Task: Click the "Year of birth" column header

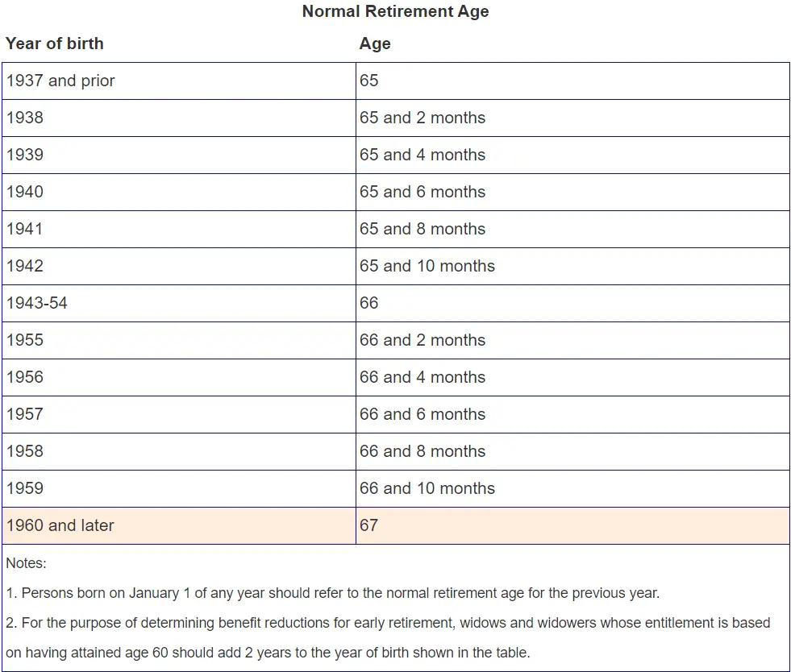Action: pos(55,44)
